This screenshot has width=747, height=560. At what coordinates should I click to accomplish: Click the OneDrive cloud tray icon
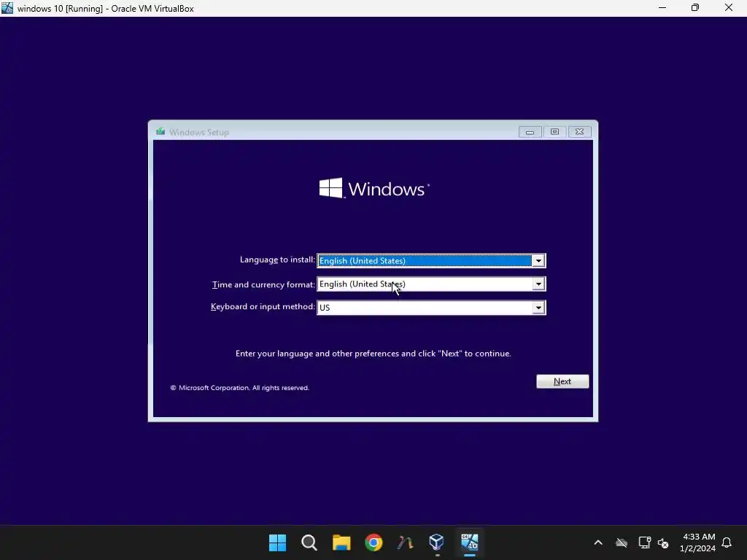pos(622,542)
